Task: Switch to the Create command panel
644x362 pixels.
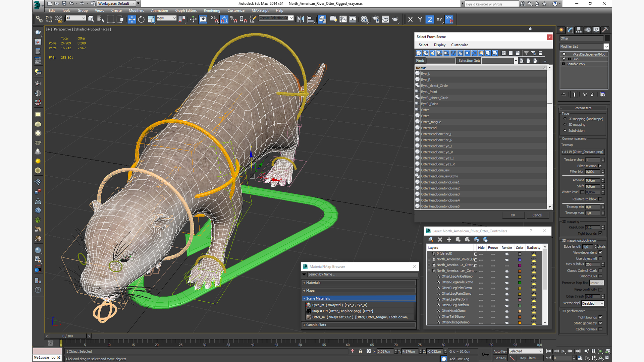Action: tap(562, 30)
